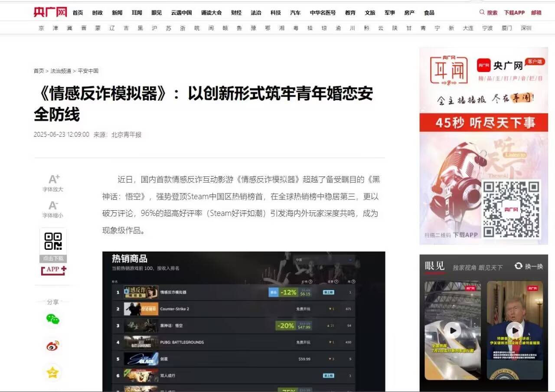Viewport: 555px width, 392px height.
Task: Click the 央广网 logo in header
Action: [50, 12]
